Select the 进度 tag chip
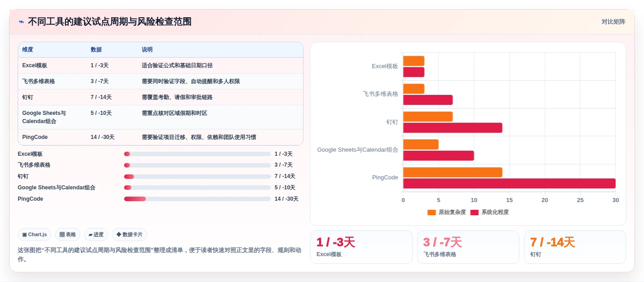 (96, 235)
